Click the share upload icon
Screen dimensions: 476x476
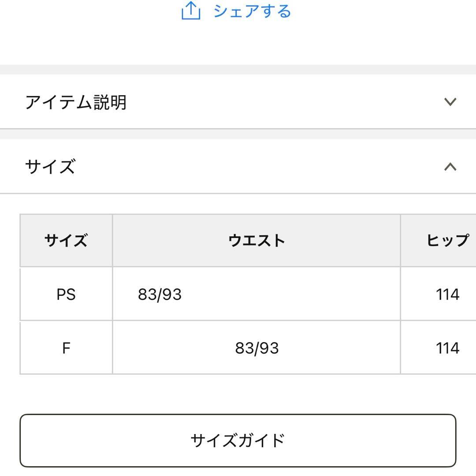pyautogui.click(x=191, y=10)
